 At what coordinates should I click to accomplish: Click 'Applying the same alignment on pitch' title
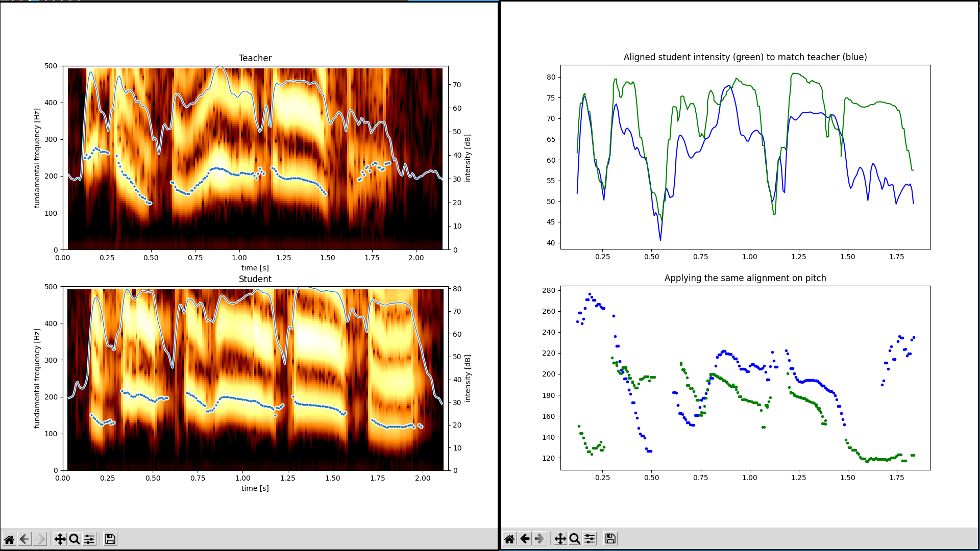[x=745, y=278]
